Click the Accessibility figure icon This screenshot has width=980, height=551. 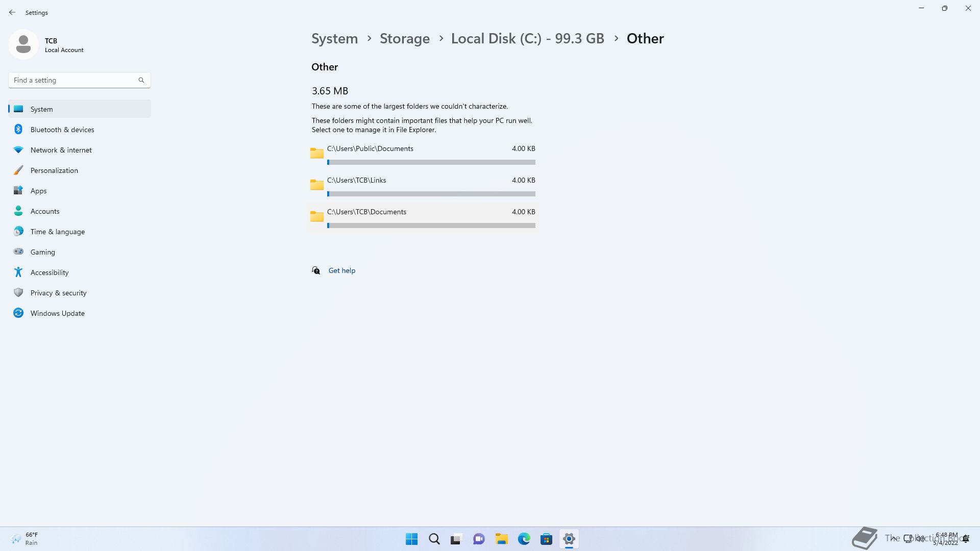(18, 272)
